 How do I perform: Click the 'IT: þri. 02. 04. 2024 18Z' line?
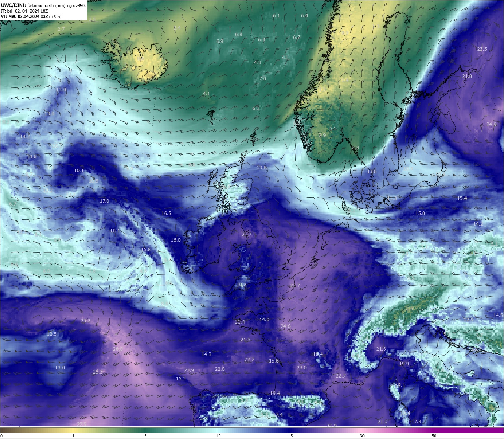pos(24,11)
